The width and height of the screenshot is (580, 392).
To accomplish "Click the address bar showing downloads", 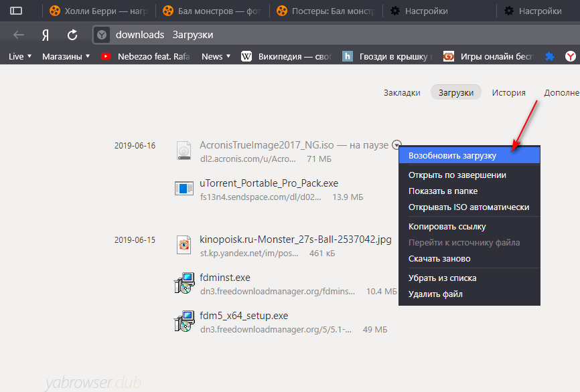I will [336, 35].
